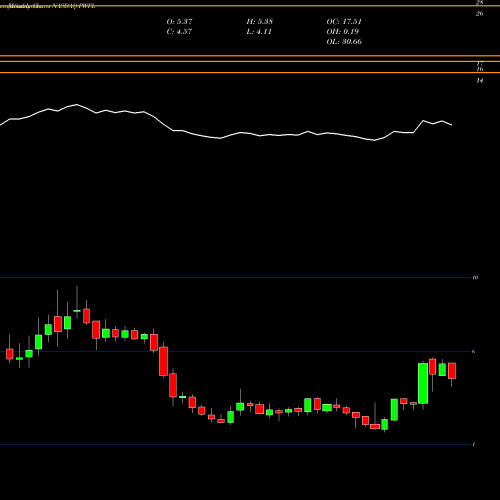
Task: Click the "OH: 0.19" reading
Action: (343, 32)
